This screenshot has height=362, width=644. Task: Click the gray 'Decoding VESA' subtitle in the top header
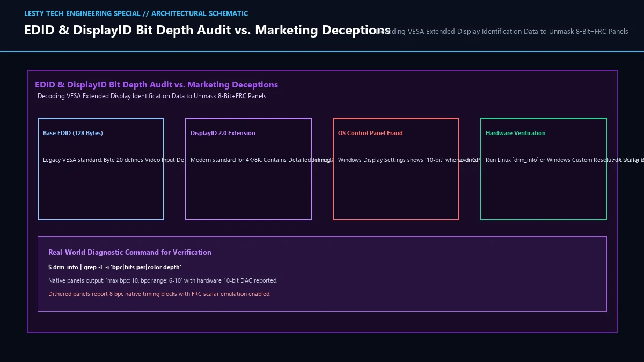click(x=502, y=32)
